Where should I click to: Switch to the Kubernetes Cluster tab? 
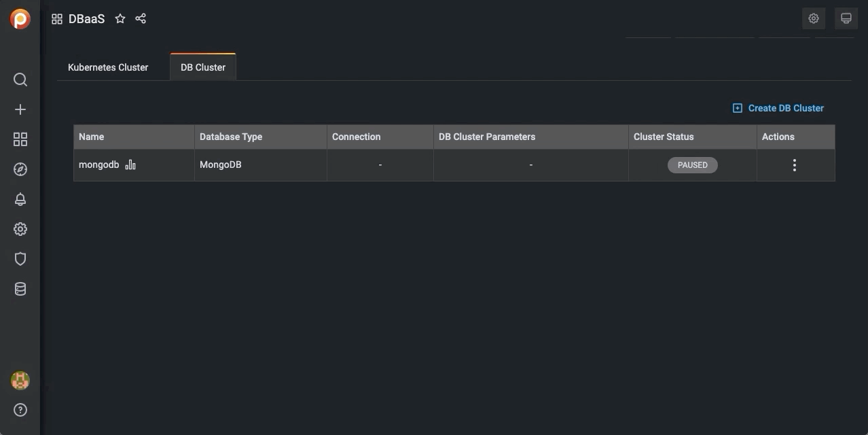click(108, 67)
